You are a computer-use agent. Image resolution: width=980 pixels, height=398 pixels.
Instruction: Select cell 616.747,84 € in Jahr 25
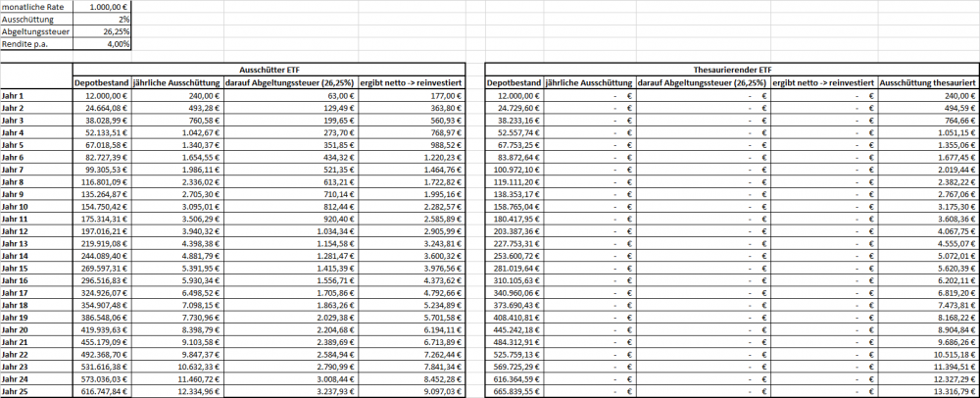(103, 391)
